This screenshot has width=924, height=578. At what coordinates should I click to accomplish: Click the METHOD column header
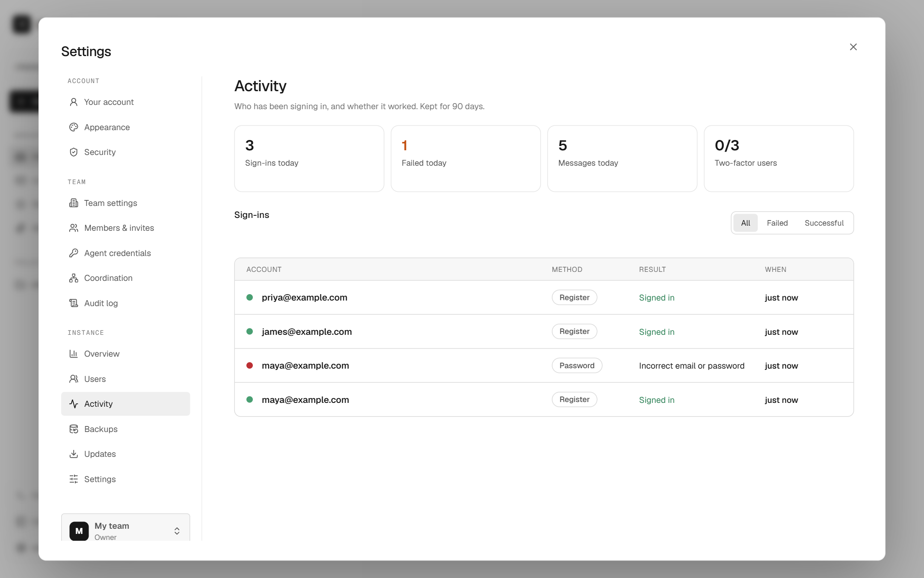(x=567, y=269)
